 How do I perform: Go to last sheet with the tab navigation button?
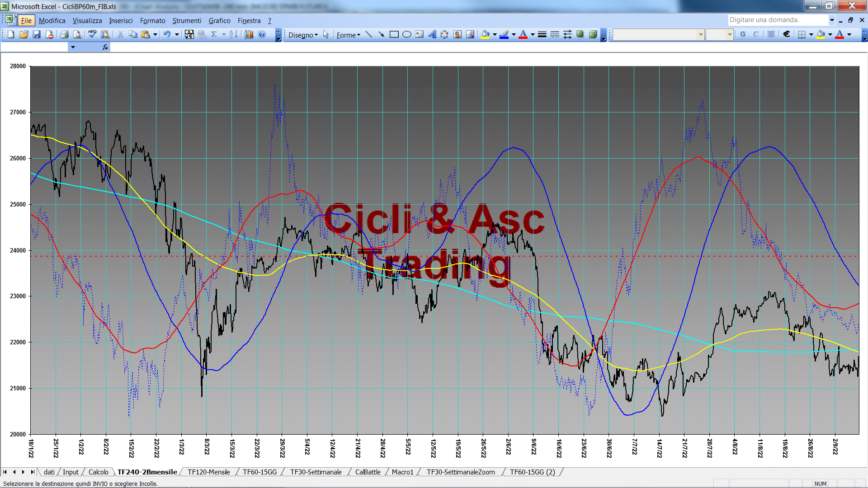click(33, 472)
